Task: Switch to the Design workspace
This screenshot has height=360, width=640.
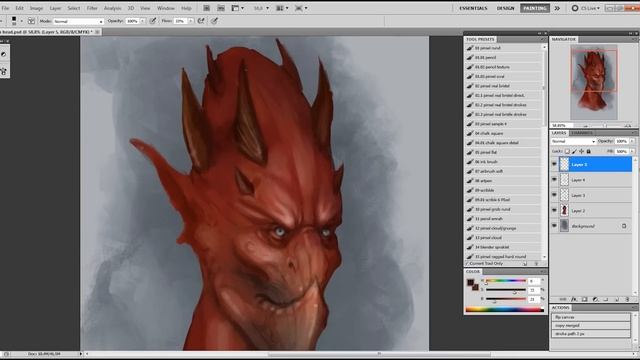Action: coord(505,8)
